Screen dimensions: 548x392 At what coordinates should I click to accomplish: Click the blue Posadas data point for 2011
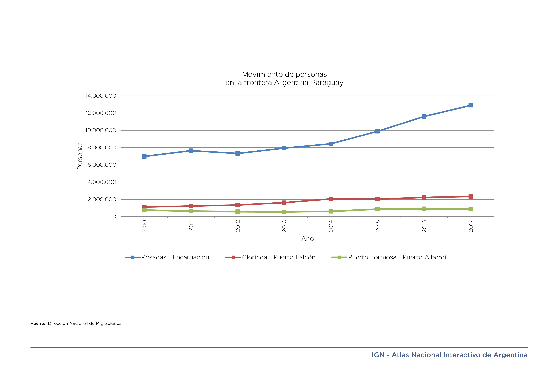click(x=191, y=151)
